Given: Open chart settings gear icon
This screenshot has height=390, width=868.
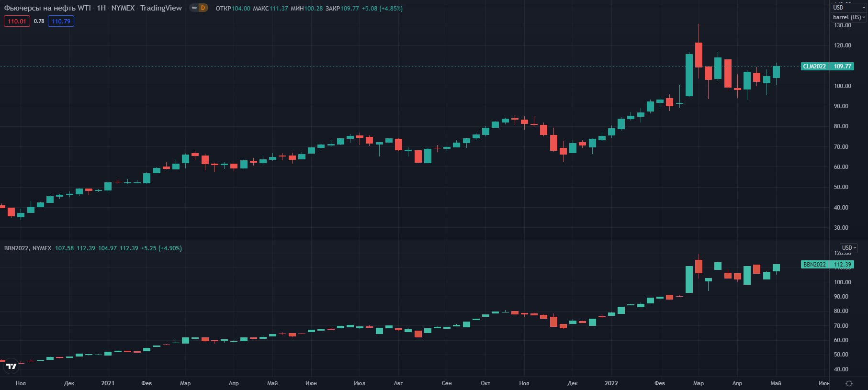Looking at the screenshot, I should pyautogui.click(x=849, y=383).
